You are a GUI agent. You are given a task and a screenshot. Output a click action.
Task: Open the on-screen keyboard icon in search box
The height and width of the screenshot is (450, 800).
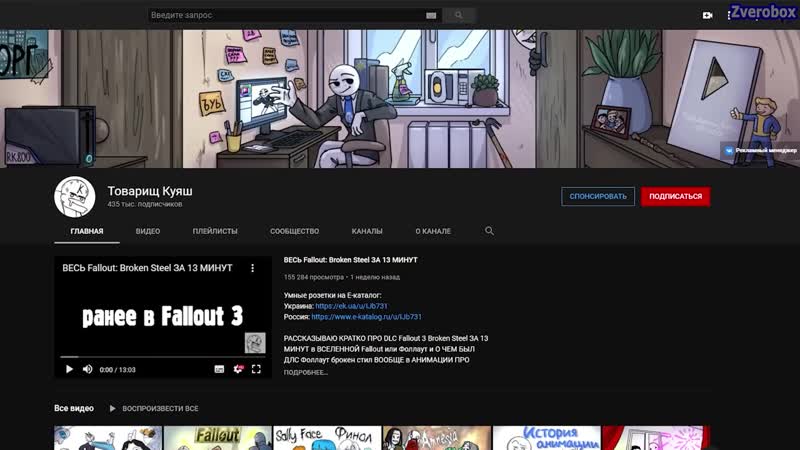(431, 15)
